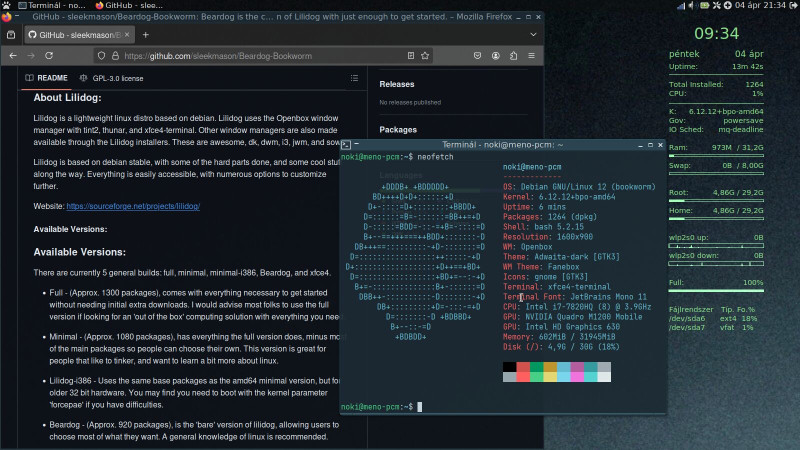Click the 'CPU: Intel i7-7820HQ' line
The height and width of the screenshot is (450, 800).
(577, 307)
